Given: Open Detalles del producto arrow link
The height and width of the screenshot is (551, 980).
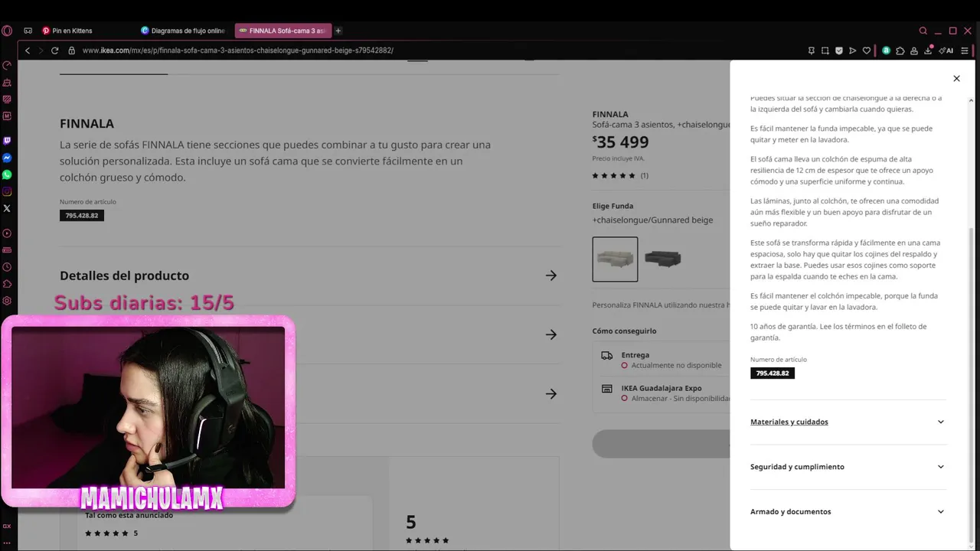Looking at the screenshot, I should point(551,275).
